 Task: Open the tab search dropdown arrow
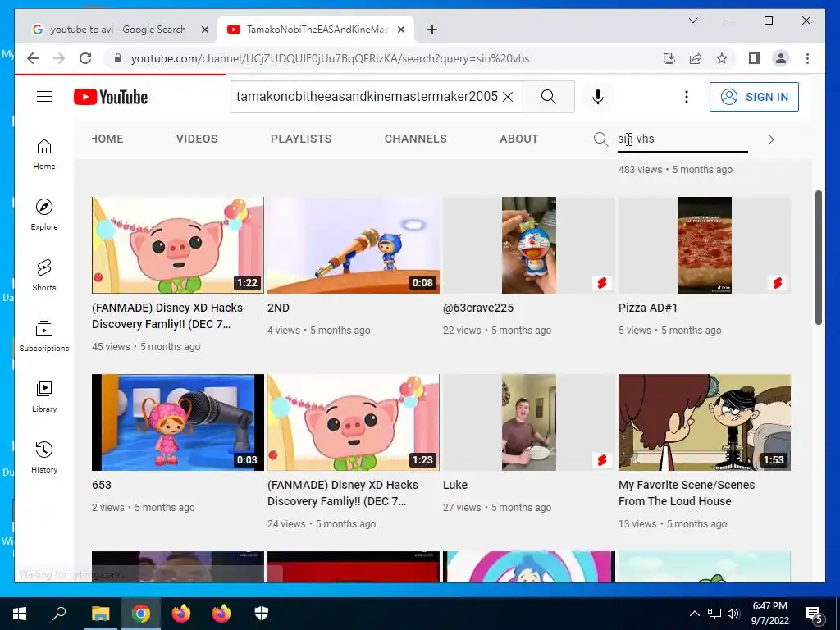click(x=692, y=21)
